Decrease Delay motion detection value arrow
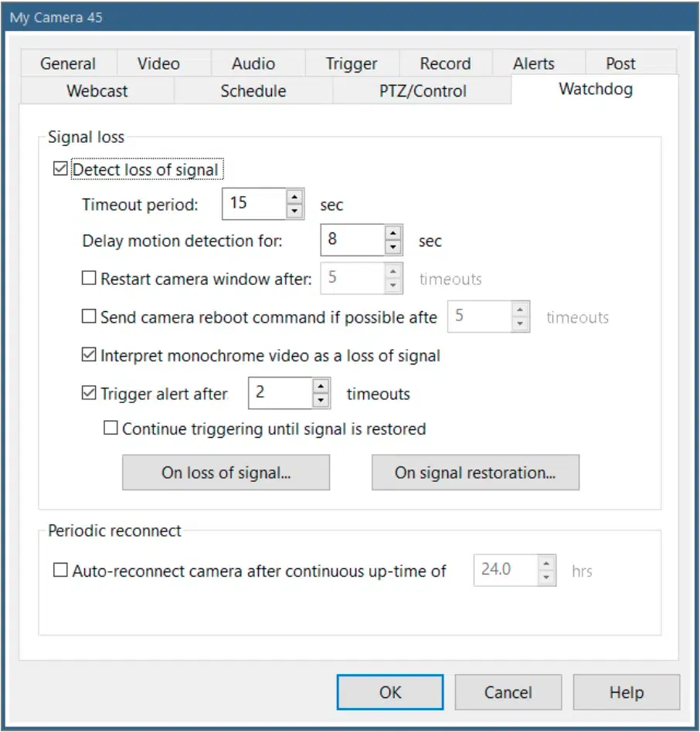This screenshot has width=700, height=732. [393, 247]
